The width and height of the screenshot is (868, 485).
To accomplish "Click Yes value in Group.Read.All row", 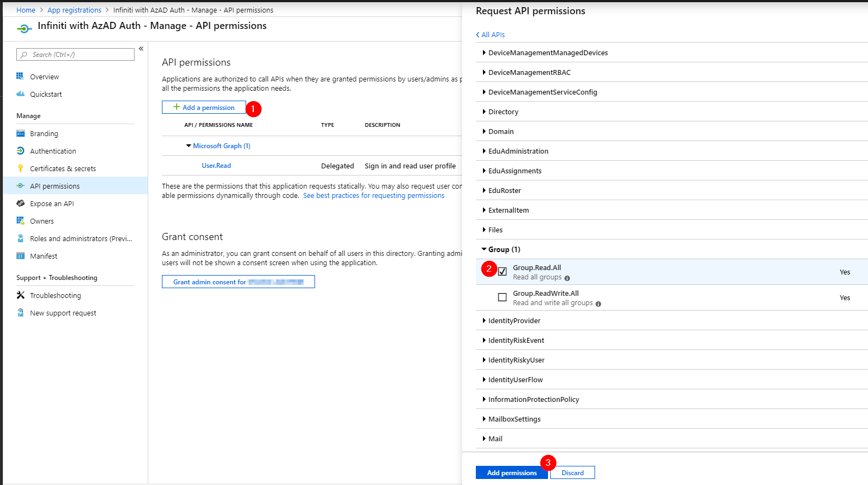I will click(845, 272).
